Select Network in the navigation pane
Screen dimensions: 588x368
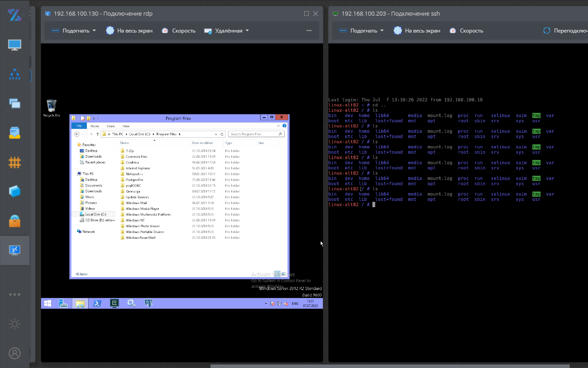coord(86,232)
